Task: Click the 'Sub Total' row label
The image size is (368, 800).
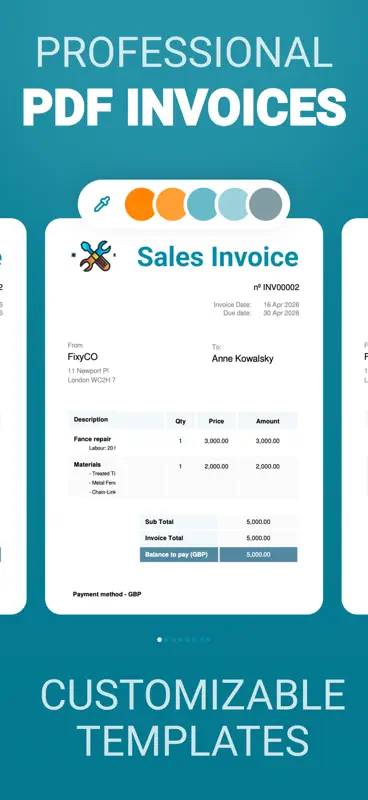Action: 159,522
